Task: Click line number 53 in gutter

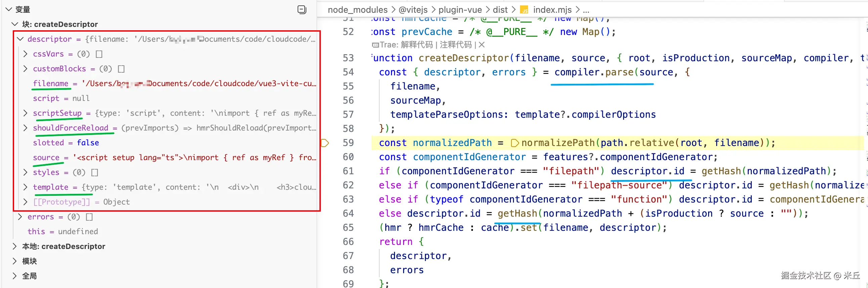Action: pyautogui.click(x=348, y=58)
